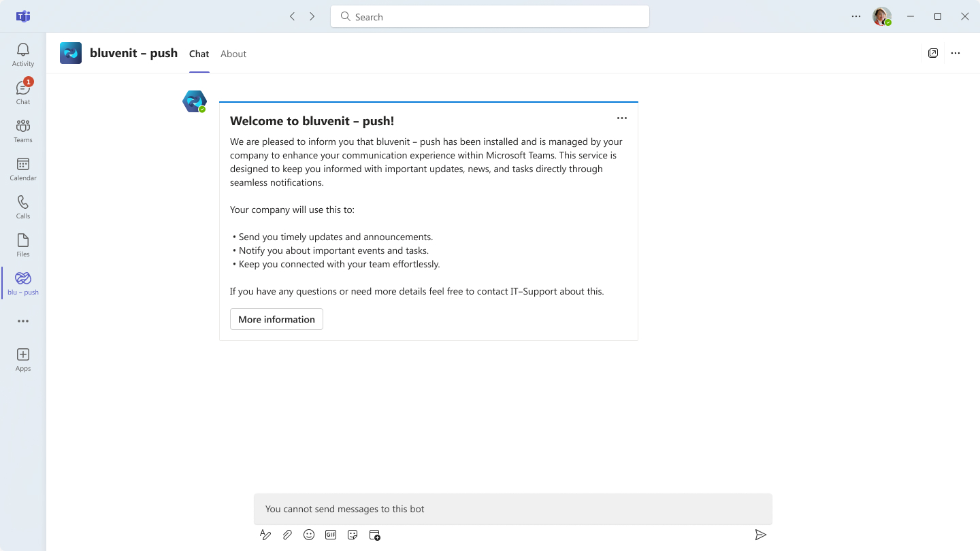Open the GIF picker
Image resolution: width=980 pixels, height=551 pixels.
331,535
